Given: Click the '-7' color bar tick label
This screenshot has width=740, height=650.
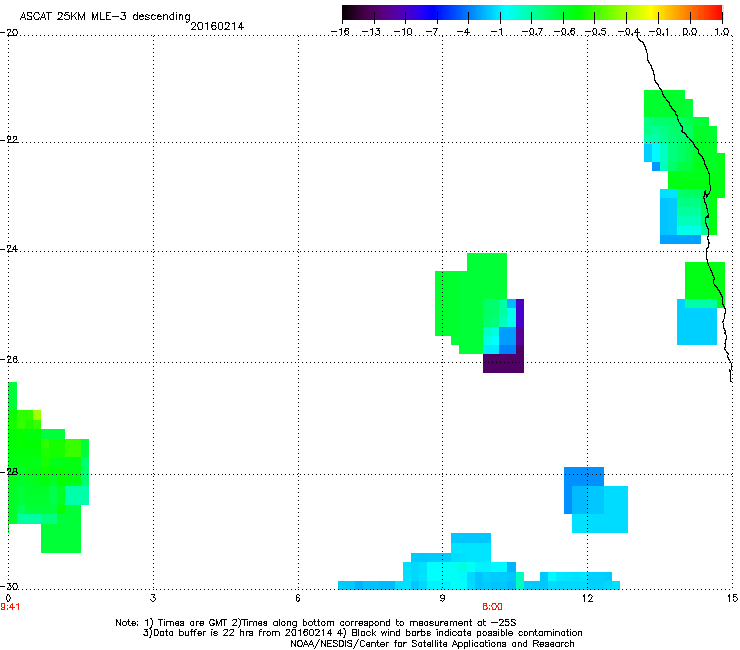Looking at the screenshot, I should [x=434, y=32].
